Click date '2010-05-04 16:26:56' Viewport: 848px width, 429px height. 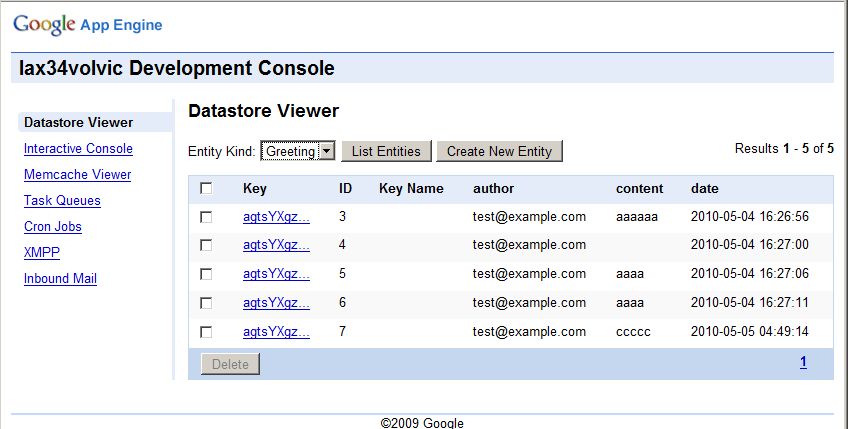coord(750,217)
